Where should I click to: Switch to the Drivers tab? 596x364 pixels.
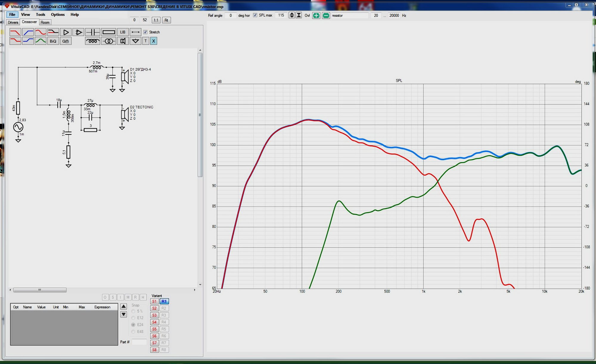coord(13,22)
